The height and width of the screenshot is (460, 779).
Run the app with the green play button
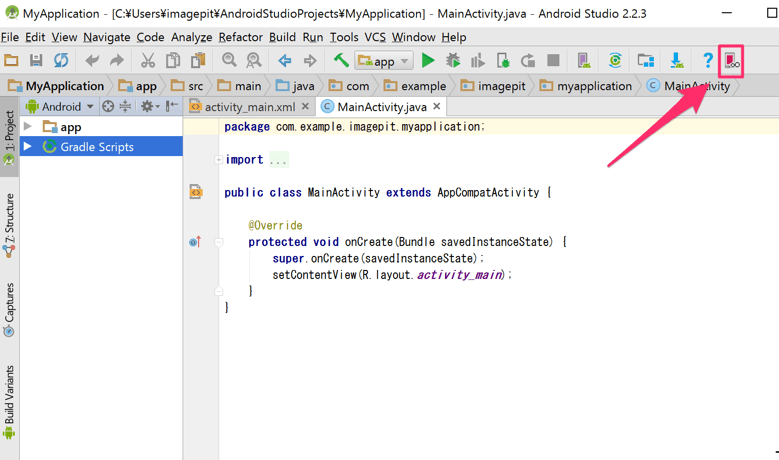point(428,61)
